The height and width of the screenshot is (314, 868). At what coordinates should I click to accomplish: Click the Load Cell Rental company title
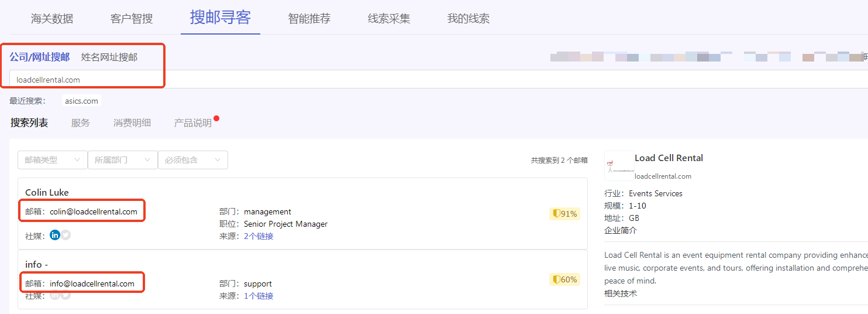tap(669, 158)
